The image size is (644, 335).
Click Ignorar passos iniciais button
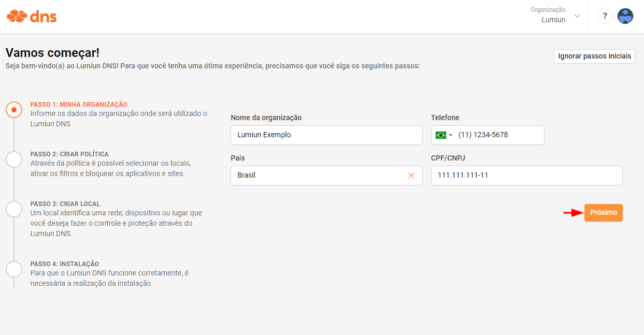595,56
